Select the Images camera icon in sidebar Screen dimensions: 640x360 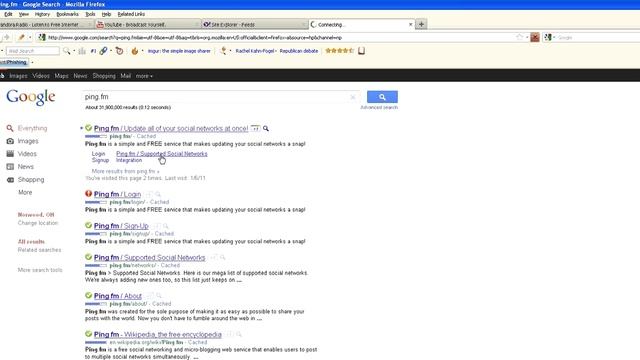10,141
